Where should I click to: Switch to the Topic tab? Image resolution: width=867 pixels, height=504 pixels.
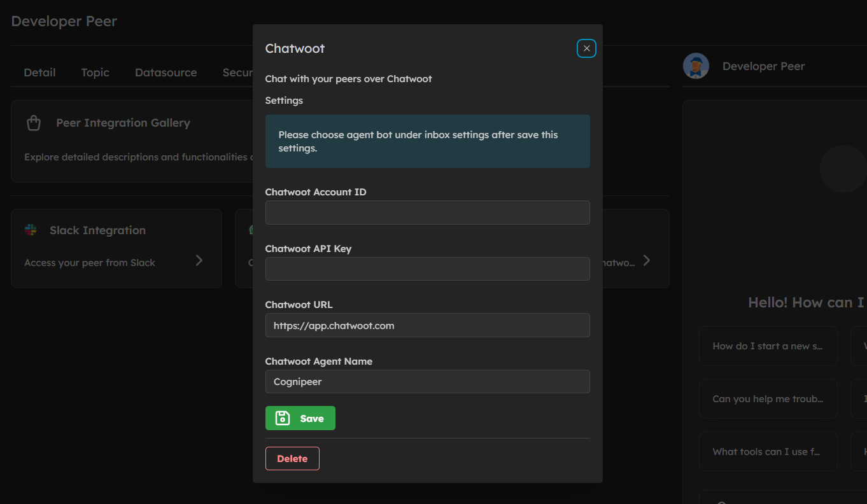click(95, 73)
